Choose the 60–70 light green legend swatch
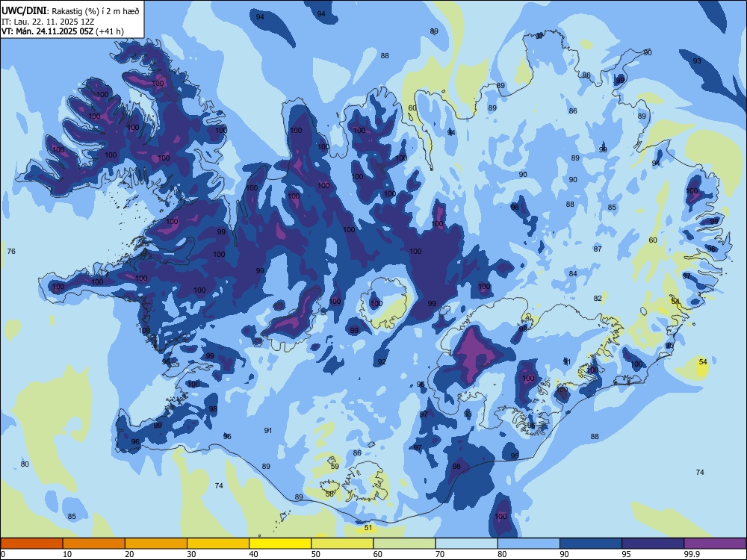 (x=404, y=544)
